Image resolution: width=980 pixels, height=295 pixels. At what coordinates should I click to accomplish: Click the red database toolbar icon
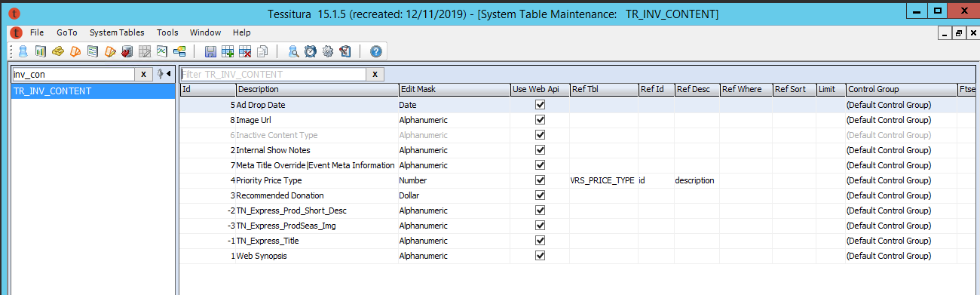(127, 51)
